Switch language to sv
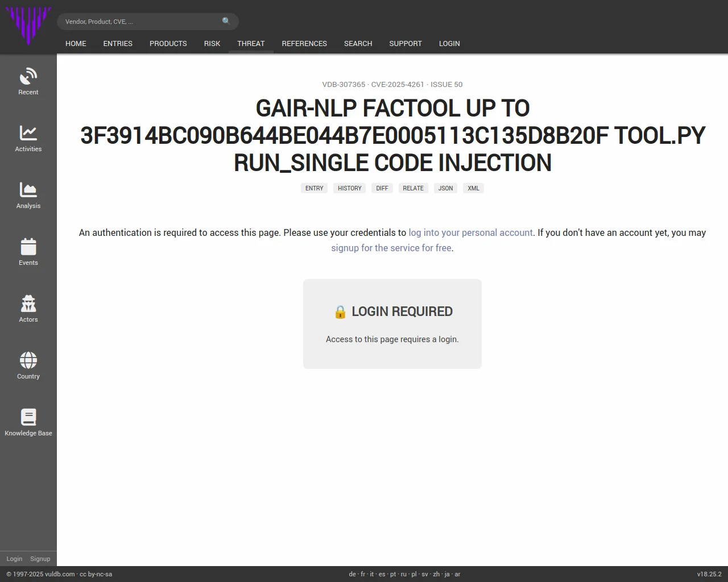Screen dimensions: 728x582 point(425,574)
